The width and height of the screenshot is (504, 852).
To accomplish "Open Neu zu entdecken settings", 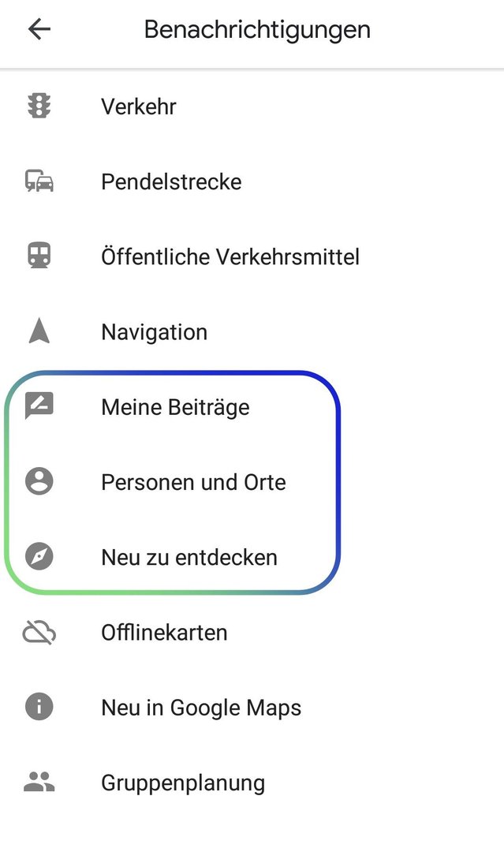I will 252,556.
